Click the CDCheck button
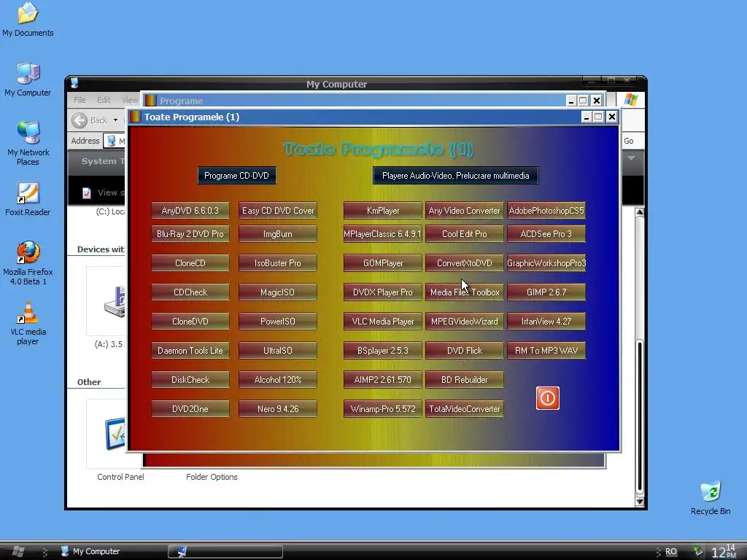This screenshot has width=747, height=560. [x=190, y=292]
